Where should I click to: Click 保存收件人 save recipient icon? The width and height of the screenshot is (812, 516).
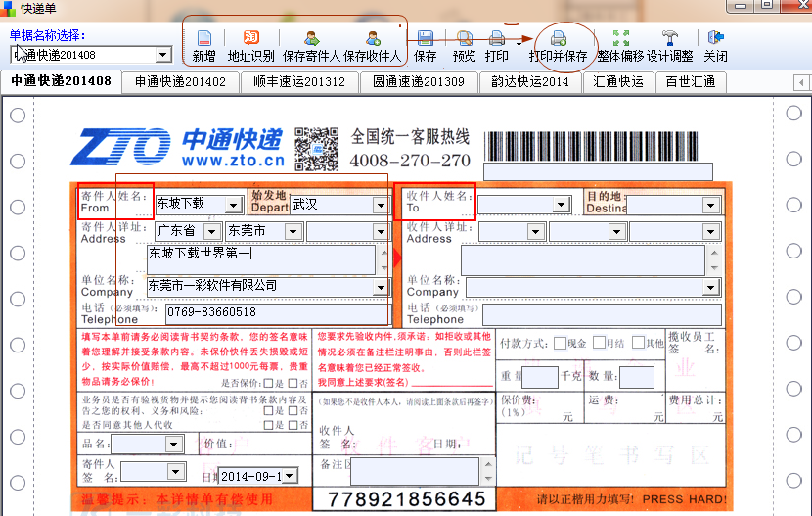[x=372, y=40]
